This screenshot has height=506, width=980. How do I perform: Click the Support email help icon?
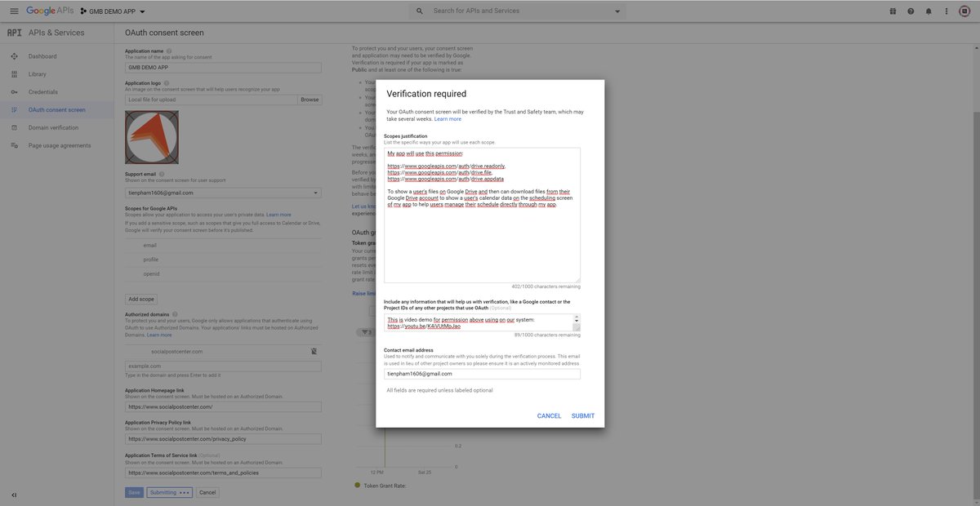pyautogui.click(x=162, y=174)
